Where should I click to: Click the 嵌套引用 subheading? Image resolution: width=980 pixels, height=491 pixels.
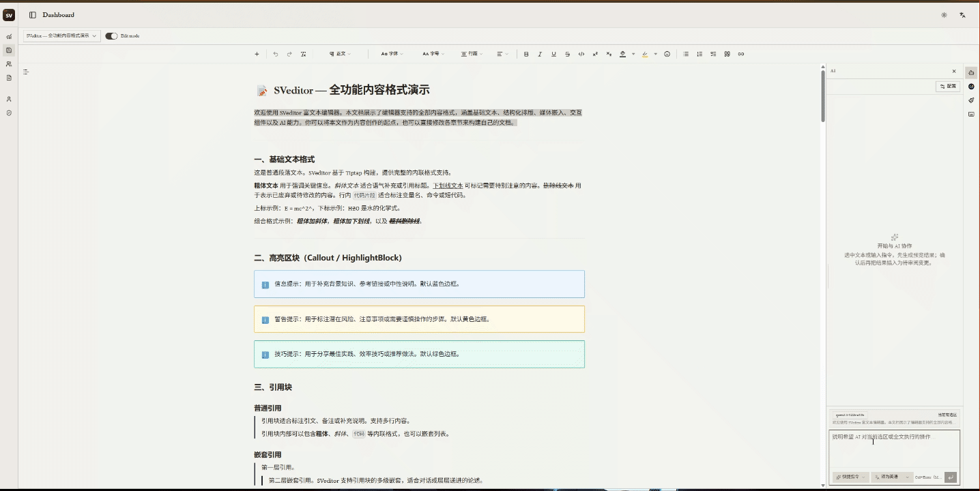(268, 454)
